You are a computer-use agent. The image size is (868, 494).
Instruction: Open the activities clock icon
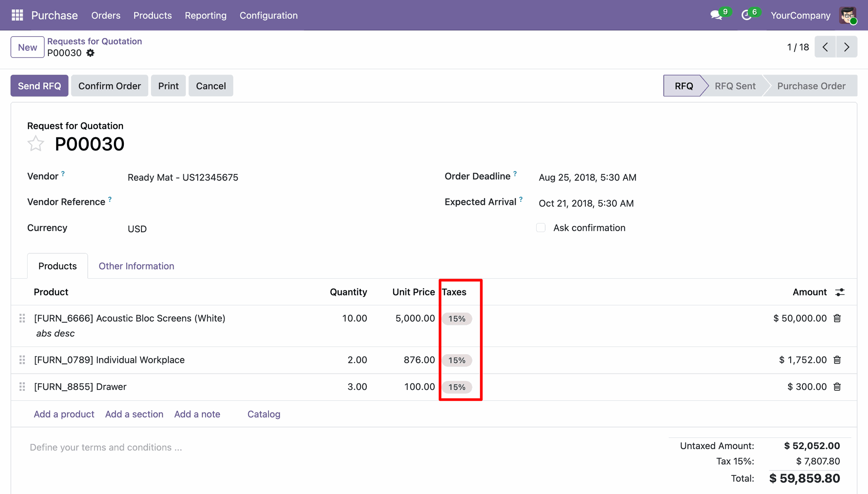pos(746,15)
